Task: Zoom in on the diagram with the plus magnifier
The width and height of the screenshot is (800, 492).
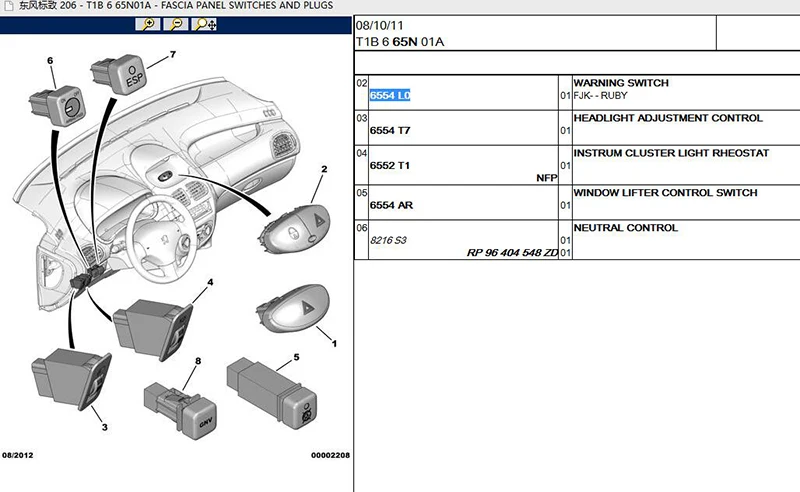Action: [x=148, y=24]
